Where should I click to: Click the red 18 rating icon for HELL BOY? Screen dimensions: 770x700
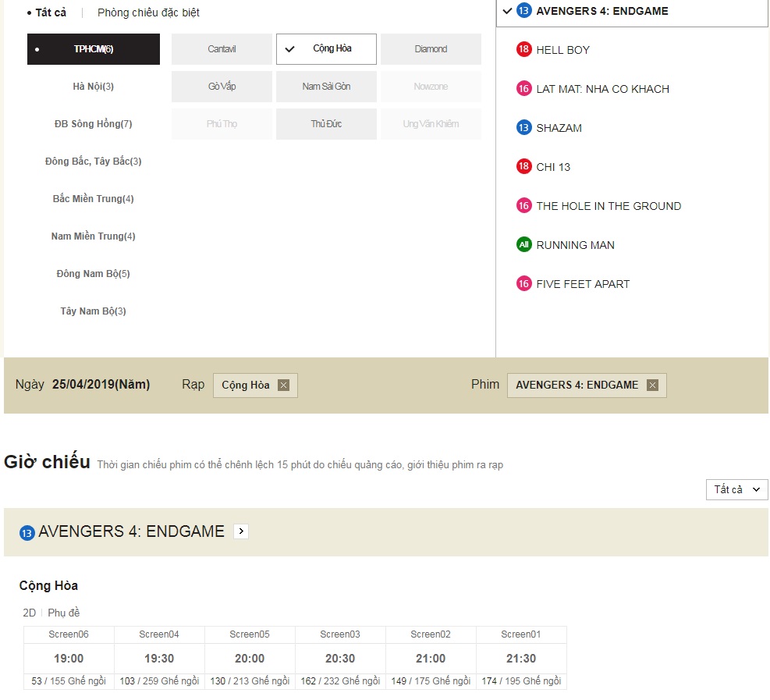coord(523,50)
